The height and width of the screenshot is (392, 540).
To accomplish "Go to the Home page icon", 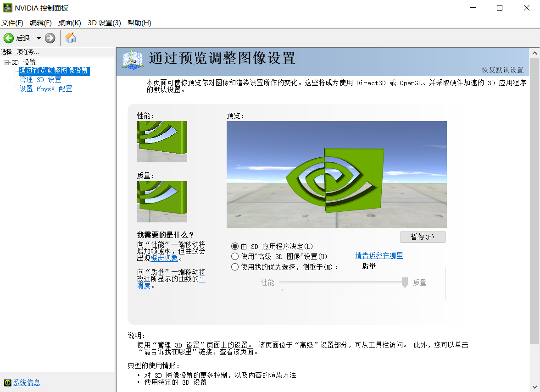I will tap(71, 38).
